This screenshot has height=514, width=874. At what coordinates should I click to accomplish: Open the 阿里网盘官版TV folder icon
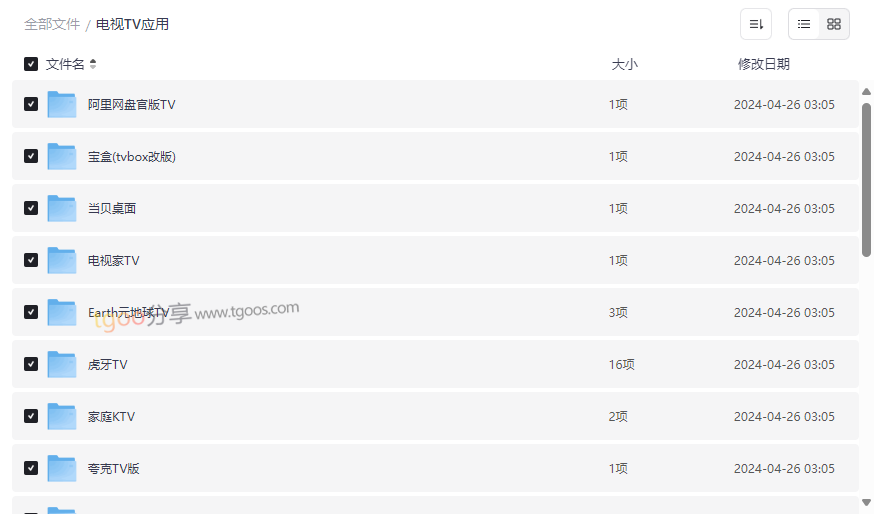[x=61, y=104]
